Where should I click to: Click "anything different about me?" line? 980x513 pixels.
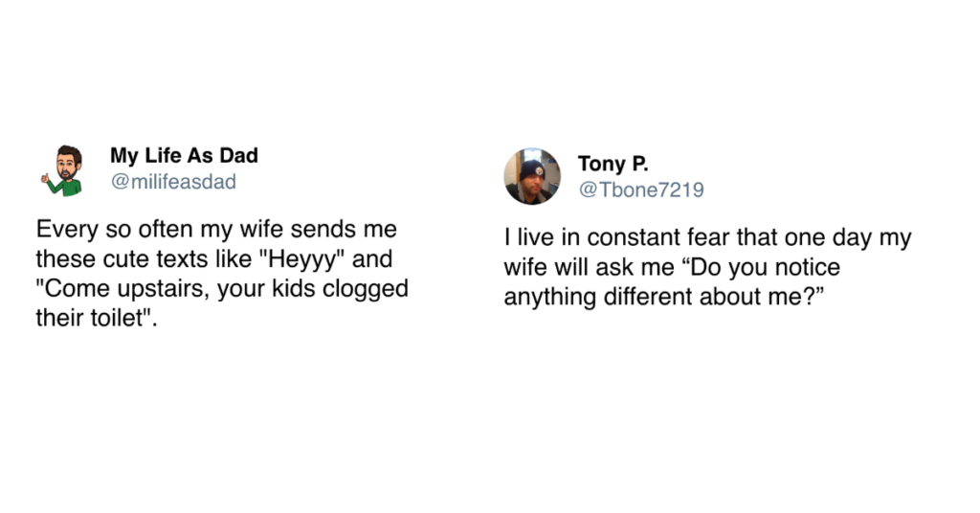[663, 298]
